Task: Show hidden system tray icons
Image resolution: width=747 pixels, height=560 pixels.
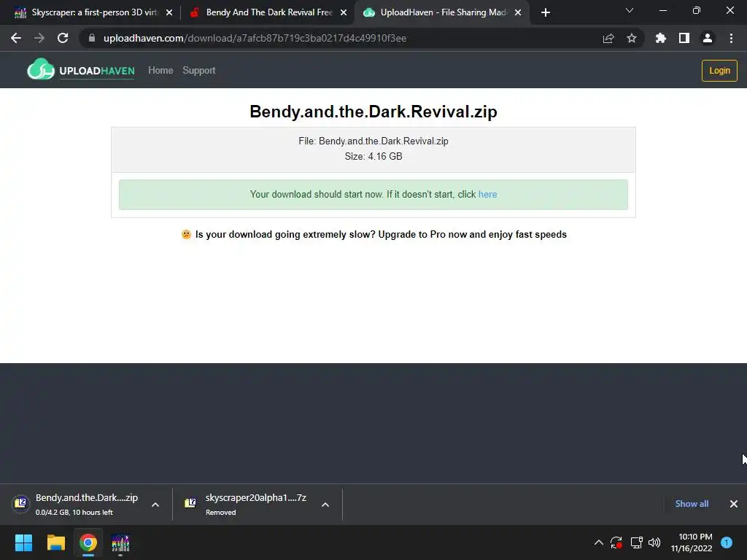Action: coord(599,542)
